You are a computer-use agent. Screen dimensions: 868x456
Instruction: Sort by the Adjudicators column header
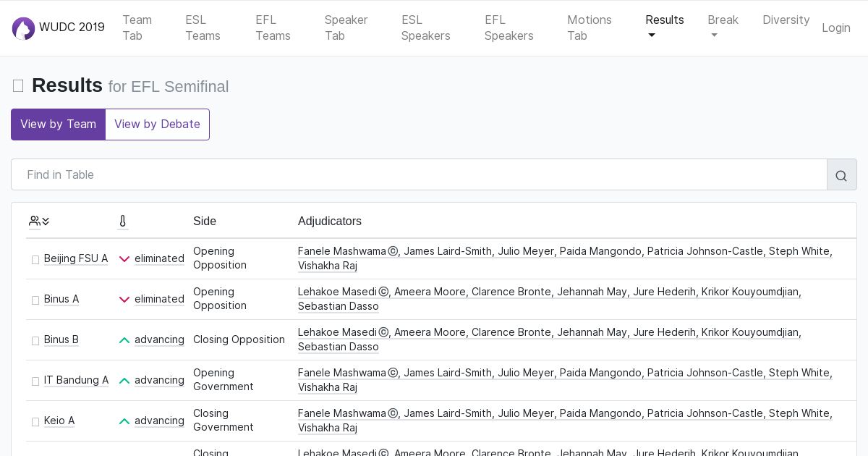pos(330,221)
